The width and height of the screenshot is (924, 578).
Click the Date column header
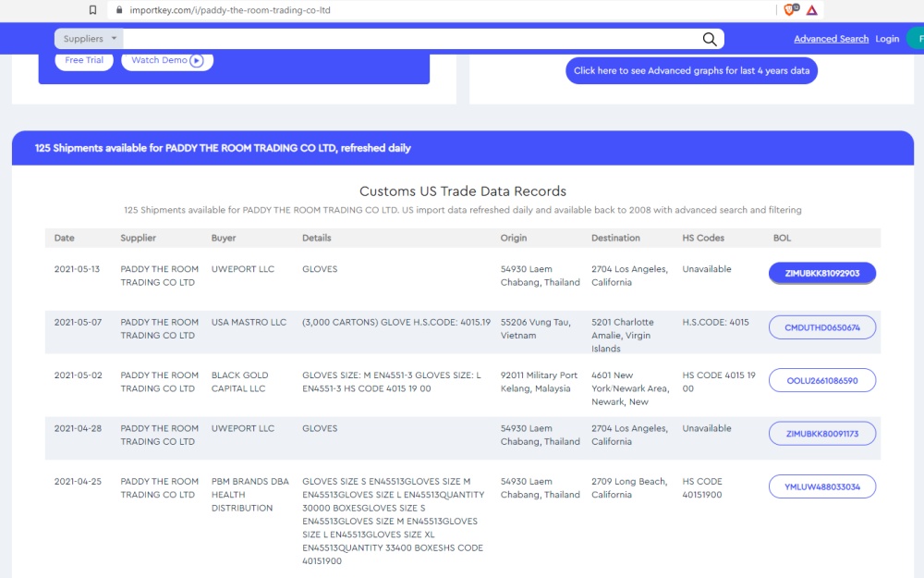65,238
